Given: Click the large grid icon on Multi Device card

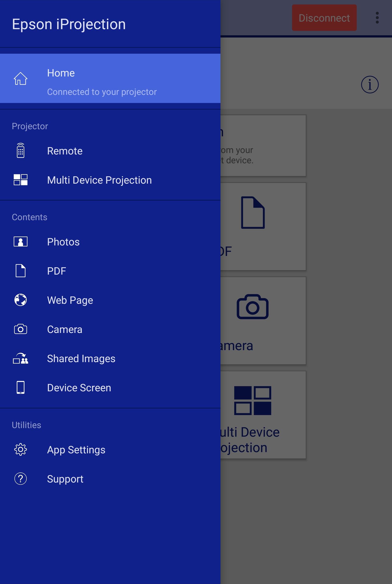Looking at the screenshot, I should 253,400.
